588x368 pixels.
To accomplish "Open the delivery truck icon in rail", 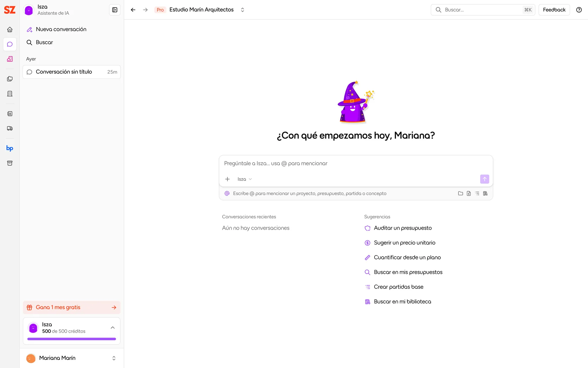I will coord(10,128).
